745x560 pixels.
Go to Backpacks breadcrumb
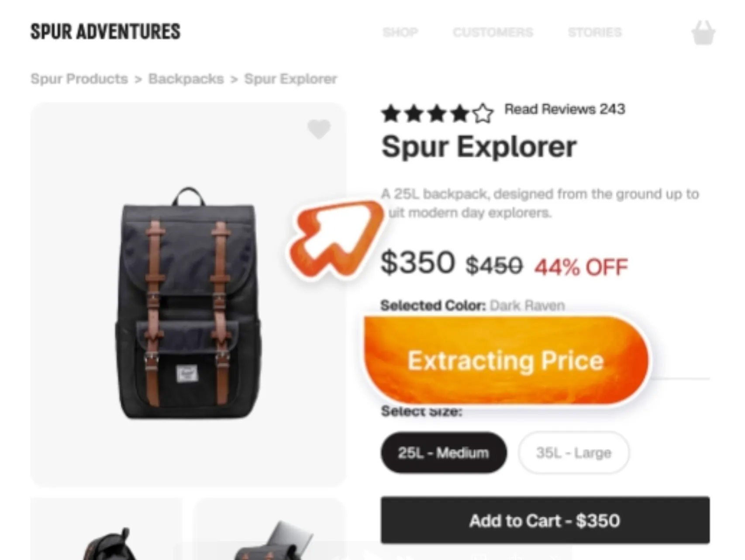click(x=186, y=79)
